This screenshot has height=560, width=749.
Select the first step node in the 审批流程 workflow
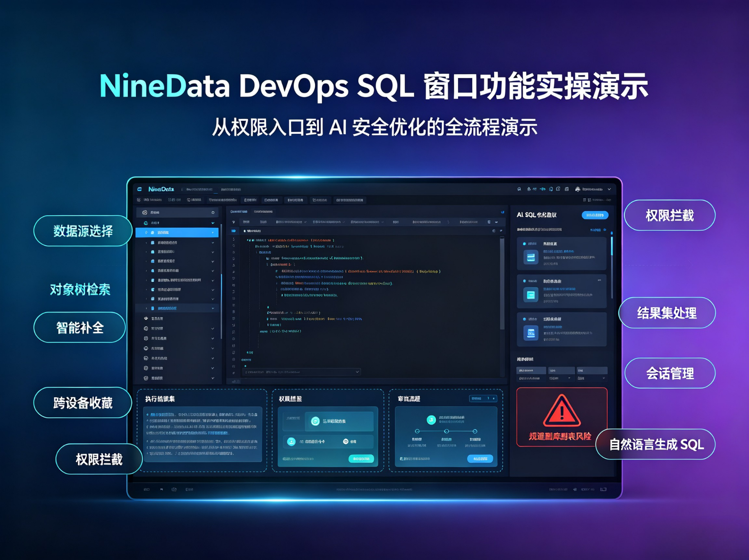(x=417, y=431)
